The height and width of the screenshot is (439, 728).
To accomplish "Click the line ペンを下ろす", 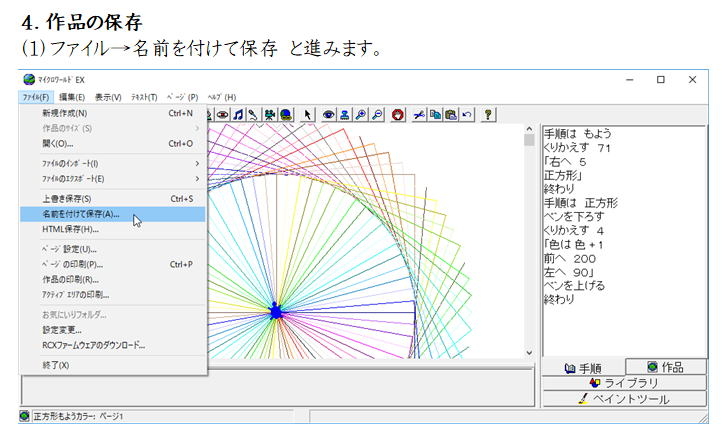I will click(x=574, y=217).
